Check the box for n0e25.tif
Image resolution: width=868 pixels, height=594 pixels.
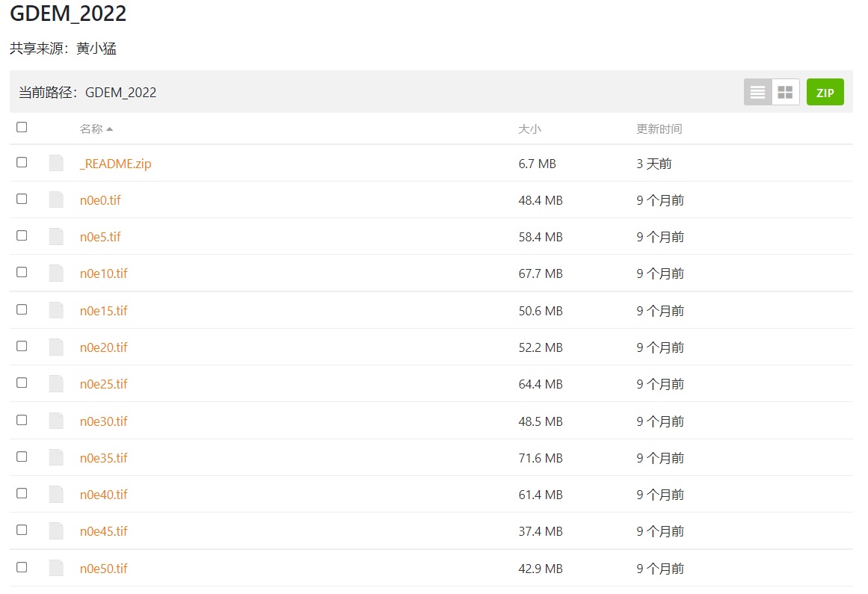(x=22, y=382)
